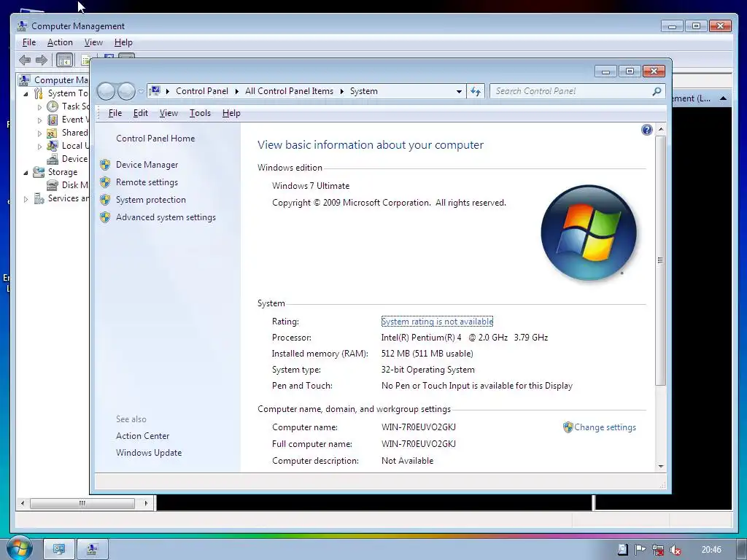Image resolution: width=747 pixels, height=560 pixels.
Task: Toggle the Show/Hide Console Tree toolbar button
Action: point(64,60)
